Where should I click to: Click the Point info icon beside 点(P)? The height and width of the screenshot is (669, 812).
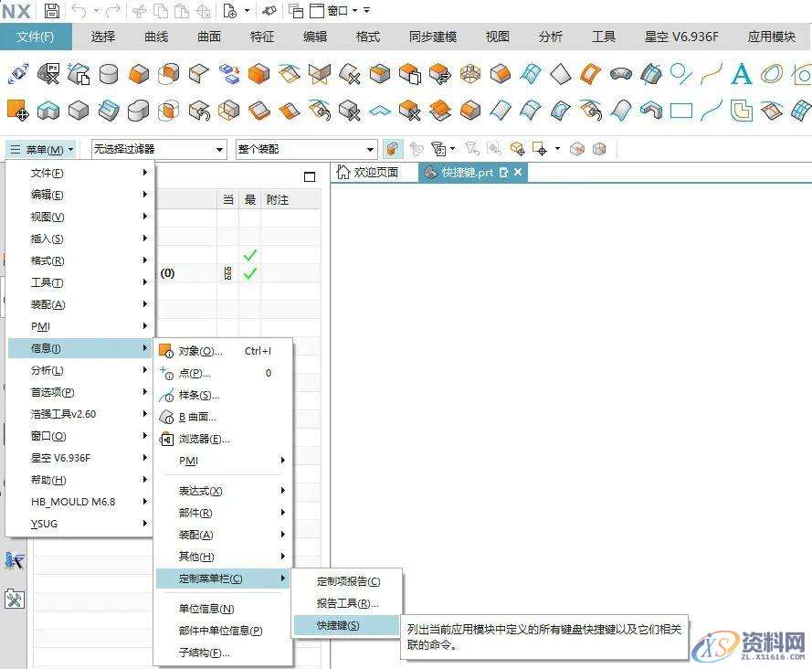coord(165,373)
